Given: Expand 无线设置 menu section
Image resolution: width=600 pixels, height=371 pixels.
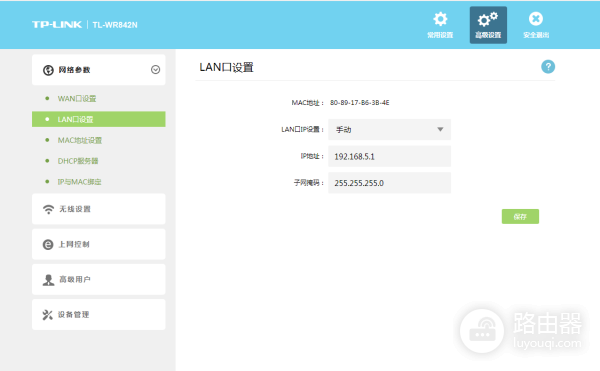Looking at the screenshot, I should (x=99, y=209).
